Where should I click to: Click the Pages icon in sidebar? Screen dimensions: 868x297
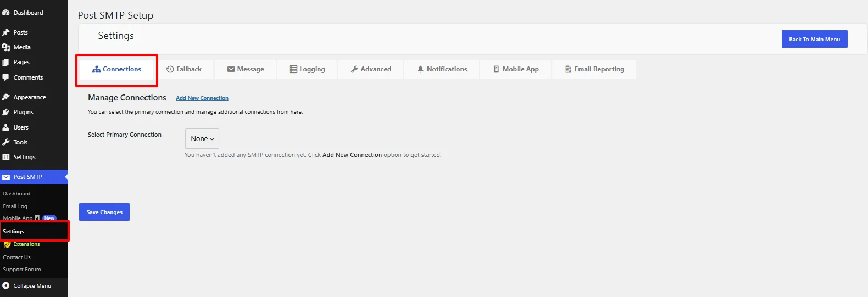(6, 62)
